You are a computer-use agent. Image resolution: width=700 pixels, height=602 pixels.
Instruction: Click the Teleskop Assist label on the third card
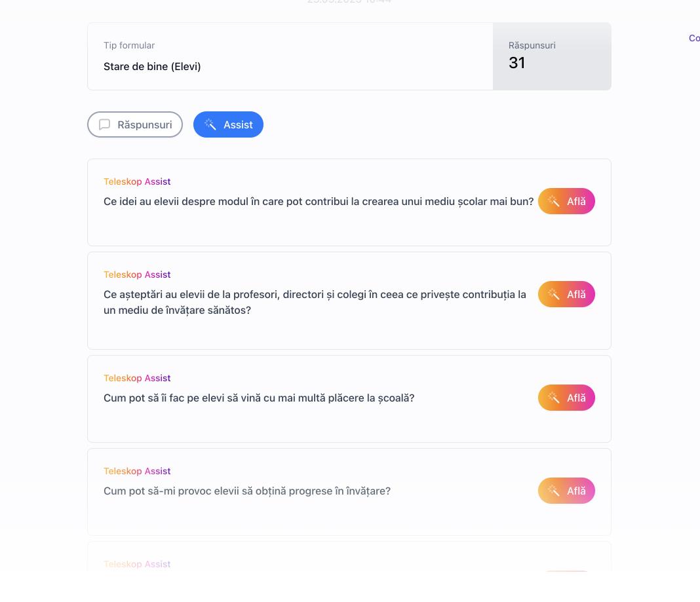click(x=137, y=378)
